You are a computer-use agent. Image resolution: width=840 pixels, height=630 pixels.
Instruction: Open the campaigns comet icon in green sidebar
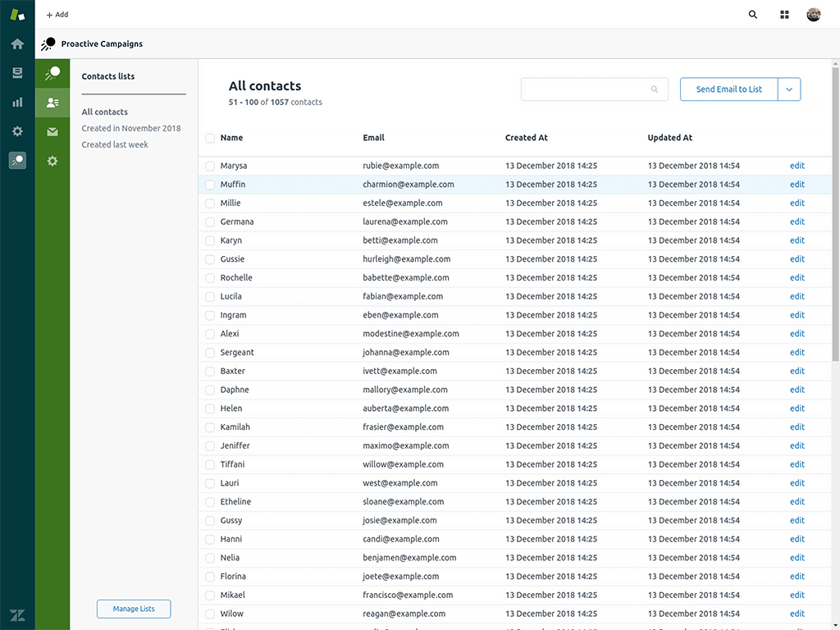52,73
